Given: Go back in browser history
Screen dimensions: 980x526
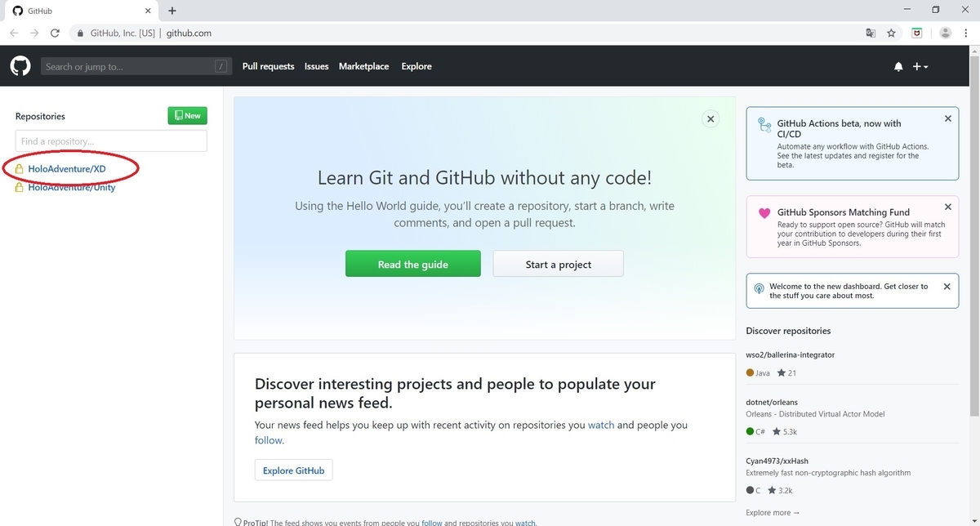Looking at the screenshot, I should coord(14,33).
